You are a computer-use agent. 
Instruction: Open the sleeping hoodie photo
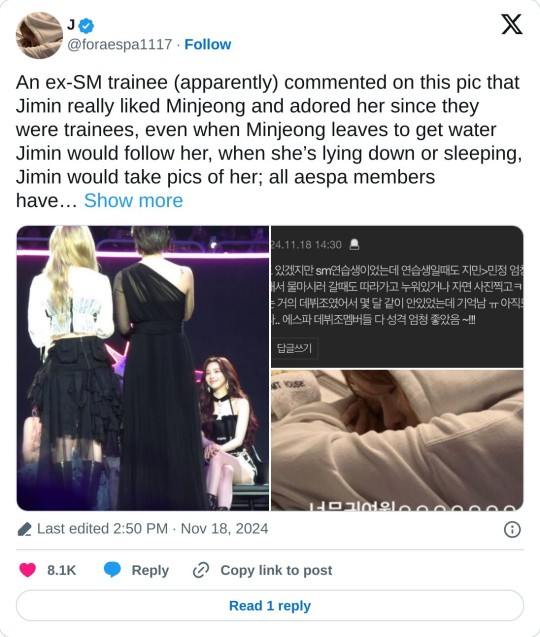pyautogui.click(x=397, y=440)
